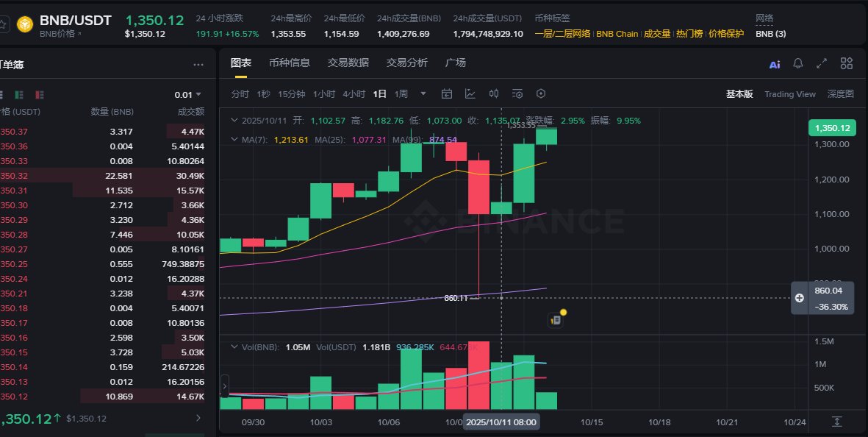868x437 pixels.
Task: Select the 分时 interval
Action: point(240,94)
